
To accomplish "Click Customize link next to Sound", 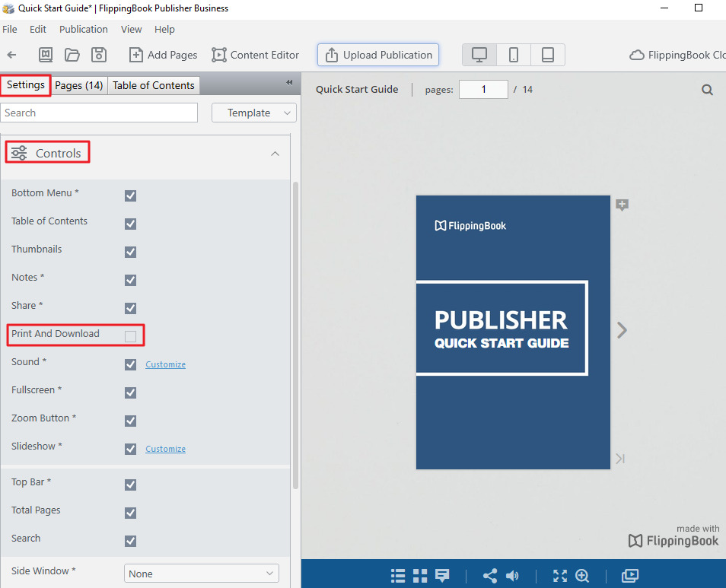I will coord(165,364).
